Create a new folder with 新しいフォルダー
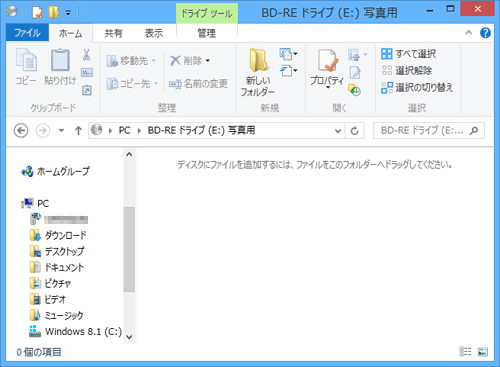The height and width of the screenshot is (367, 500). click(x=258, y=72)
